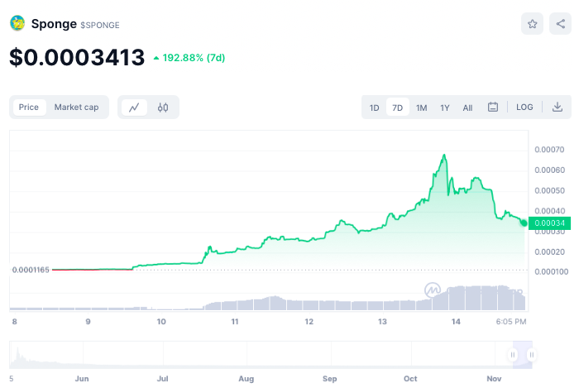Viewport: 579px width, 392px height.
Task: Select the 1D time range
Action: (374, 108)
